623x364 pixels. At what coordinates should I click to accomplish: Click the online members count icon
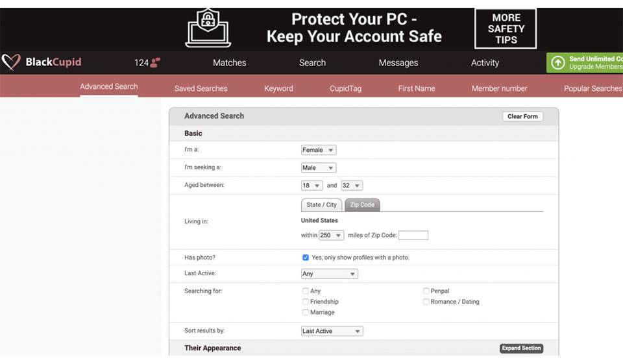[x=155, y=62]
